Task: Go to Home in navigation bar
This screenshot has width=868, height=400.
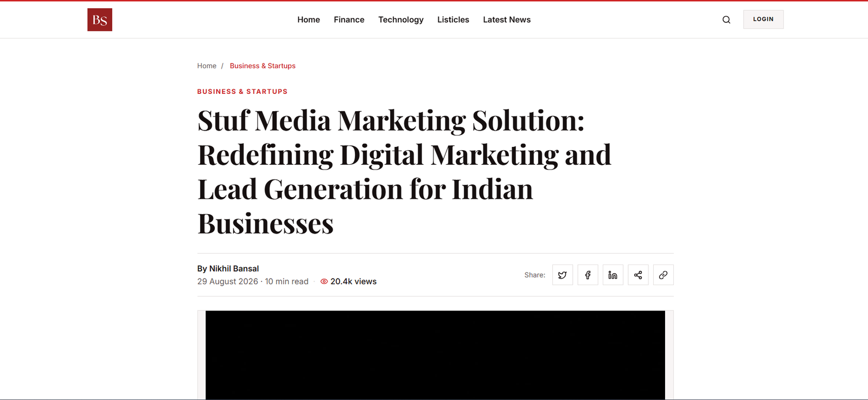Action: [309, 20]
